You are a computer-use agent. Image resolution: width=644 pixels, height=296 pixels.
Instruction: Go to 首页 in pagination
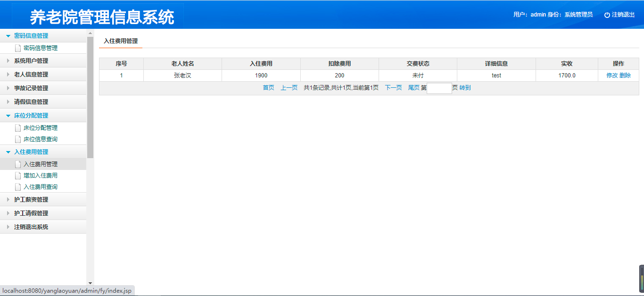pos(268,88)
